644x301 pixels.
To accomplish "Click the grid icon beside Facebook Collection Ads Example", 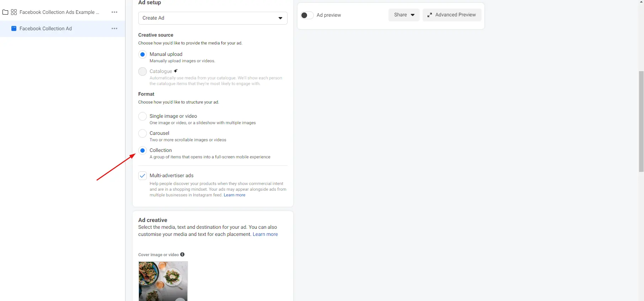I will (x=14, y=12).
